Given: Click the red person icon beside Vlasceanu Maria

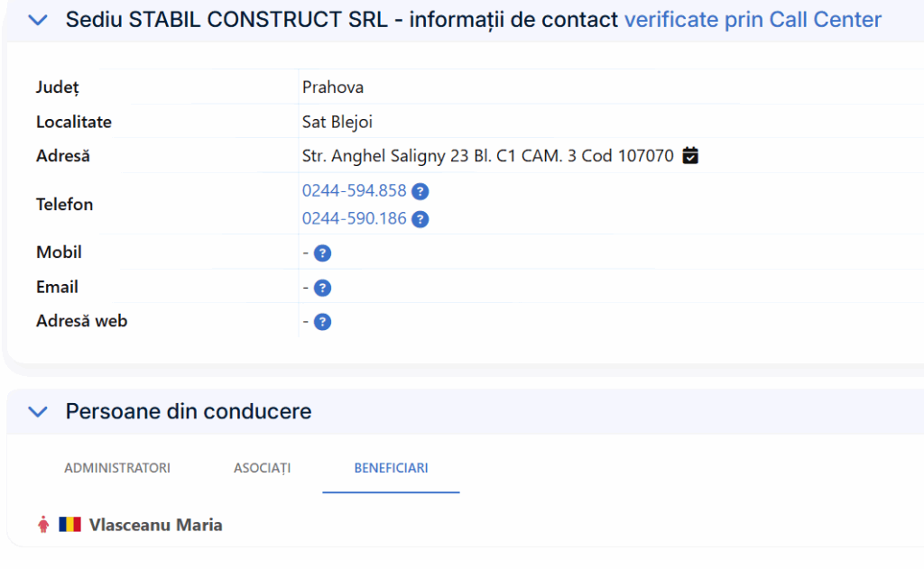Looking at the screenshot, I should 43,525.
